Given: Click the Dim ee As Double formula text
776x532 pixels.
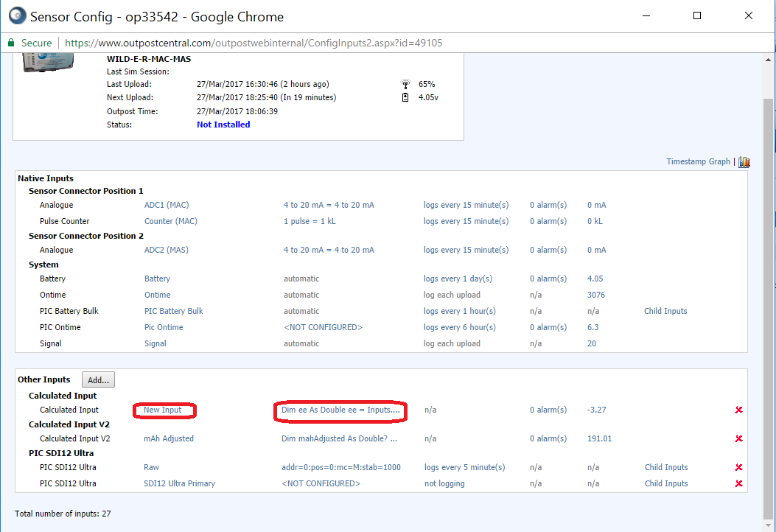Looking at the screenshot, I should point(340,410).
